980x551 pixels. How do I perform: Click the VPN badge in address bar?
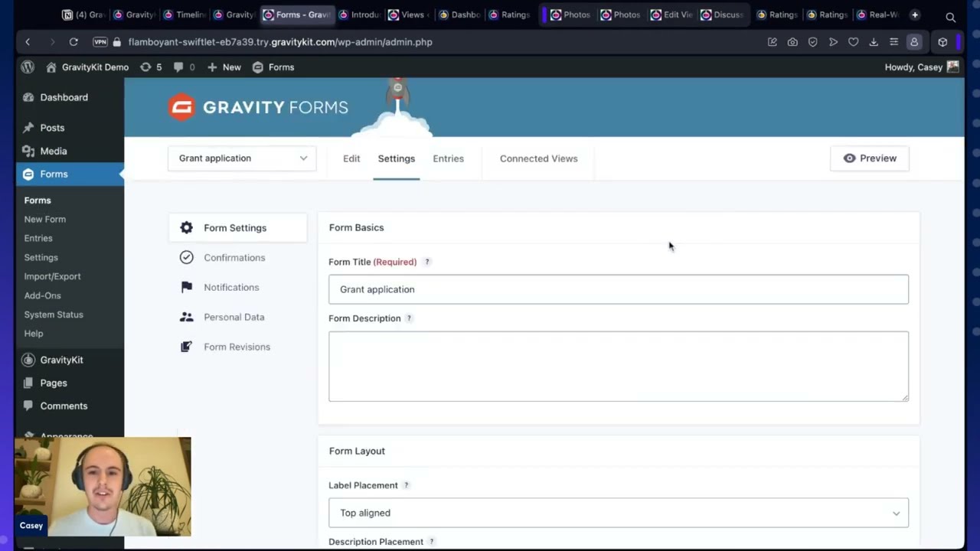[100, 42]
